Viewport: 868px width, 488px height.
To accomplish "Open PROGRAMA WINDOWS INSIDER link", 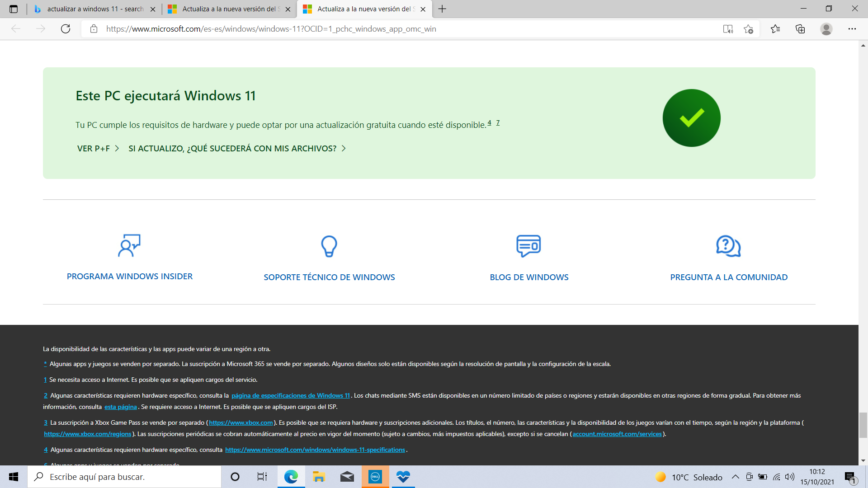I will (x=130, y=276).
